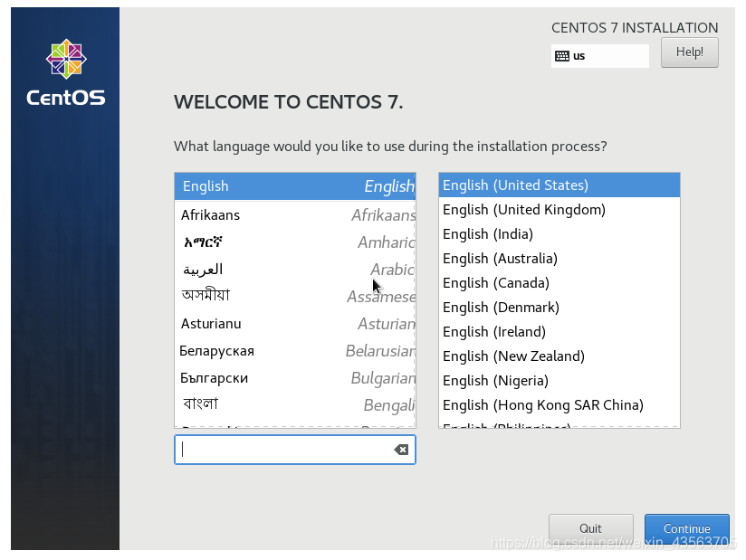746x560 pixels.
Task: Pick English (Canada) locale
Action: click(x=559, y=283)
